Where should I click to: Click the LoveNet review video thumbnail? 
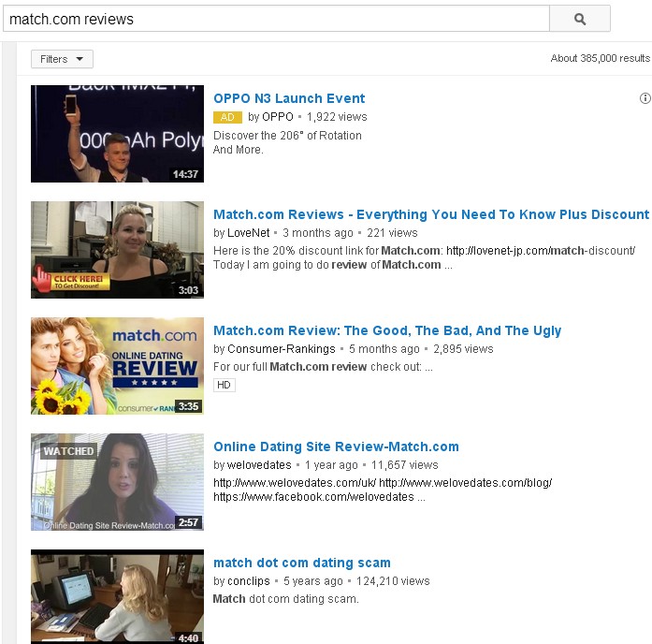pyautogui.click(x=117, y=250)
